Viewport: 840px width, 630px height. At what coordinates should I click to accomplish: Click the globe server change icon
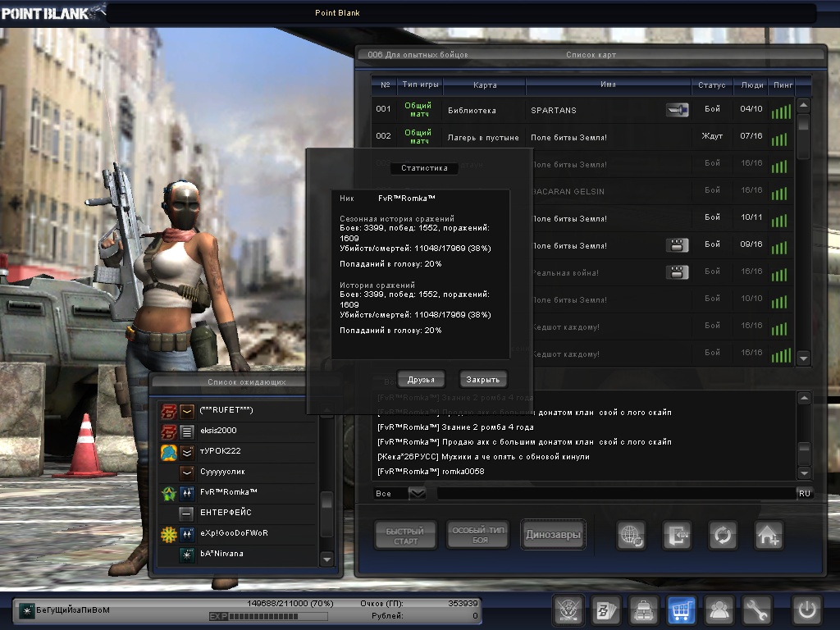tap(631, 535)
